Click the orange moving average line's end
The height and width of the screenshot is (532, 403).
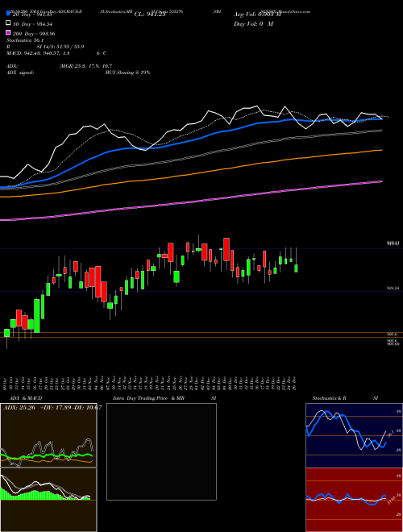point(381,150)
